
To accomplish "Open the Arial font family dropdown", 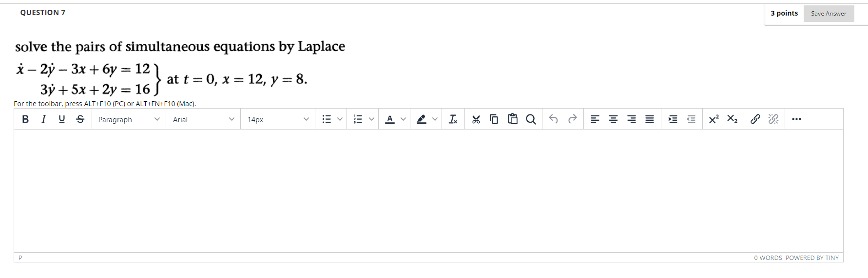I will 204,119.
